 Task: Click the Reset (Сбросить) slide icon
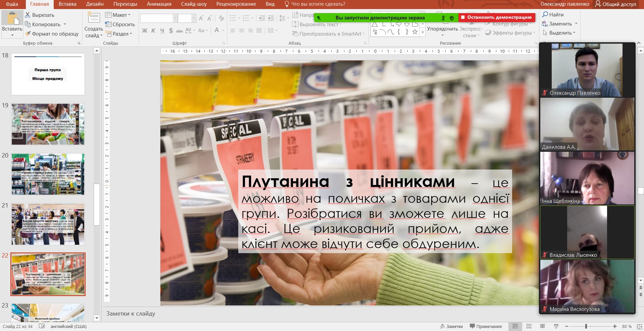pyautogui.click(x=108, y=24)
